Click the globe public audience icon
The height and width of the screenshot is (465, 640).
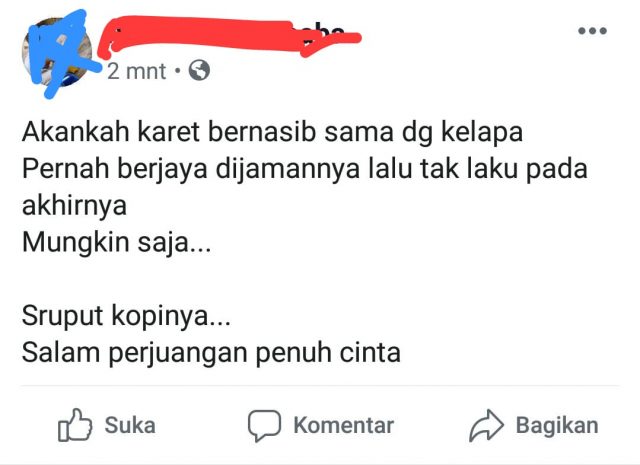tap(199, 70)
